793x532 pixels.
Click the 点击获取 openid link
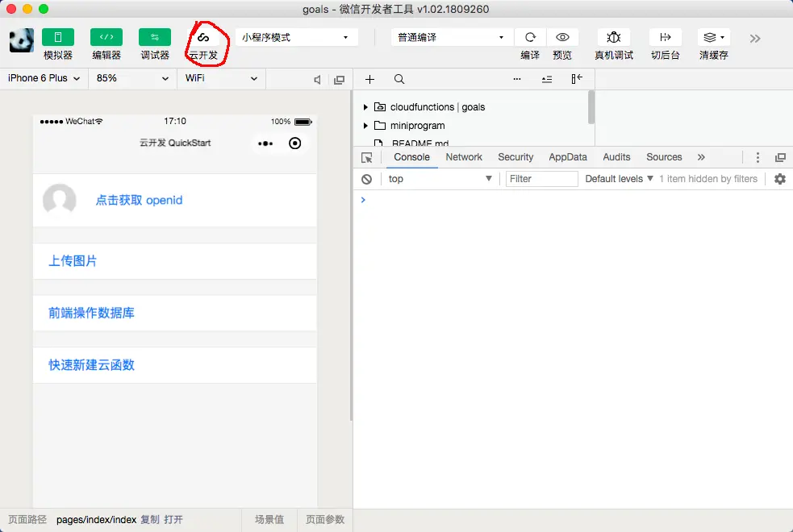coord(139,200)
